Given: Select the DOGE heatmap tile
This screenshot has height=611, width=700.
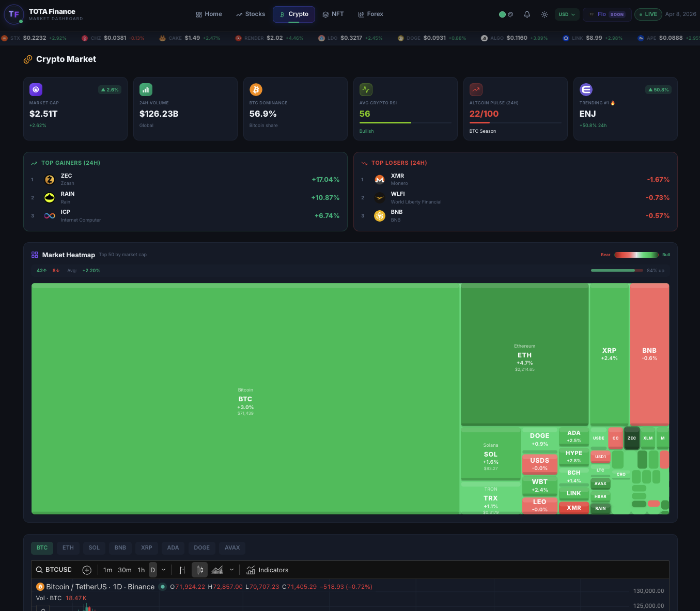Looking at the screenshot, I should tap(540, 439).
